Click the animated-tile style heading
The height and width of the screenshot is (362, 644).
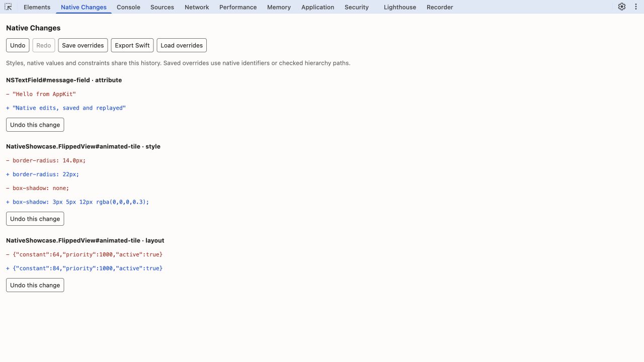click(x=83, y=146)
